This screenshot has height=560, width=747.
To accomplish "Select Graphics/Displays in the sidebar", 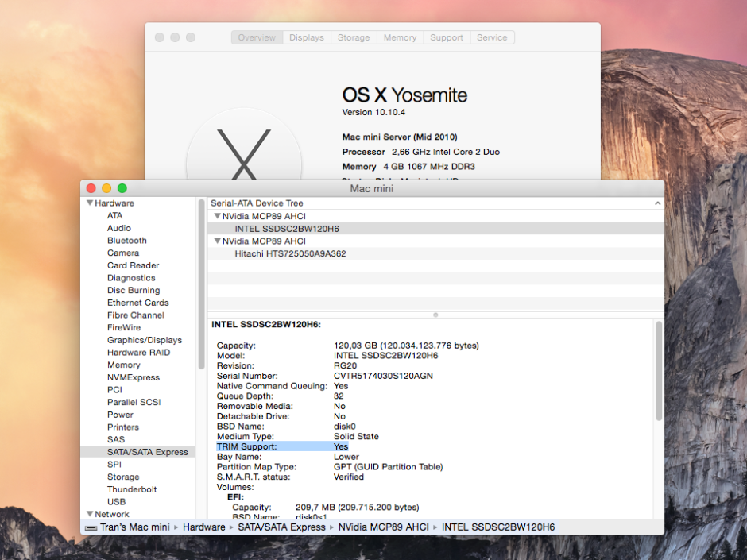I will coord(145,340).
